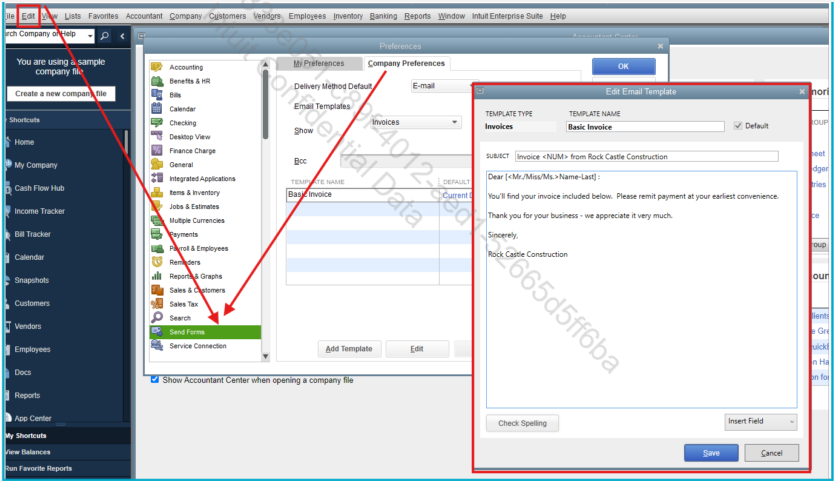Open the Lists menu
835x481 pixels.
click(72, 16)
